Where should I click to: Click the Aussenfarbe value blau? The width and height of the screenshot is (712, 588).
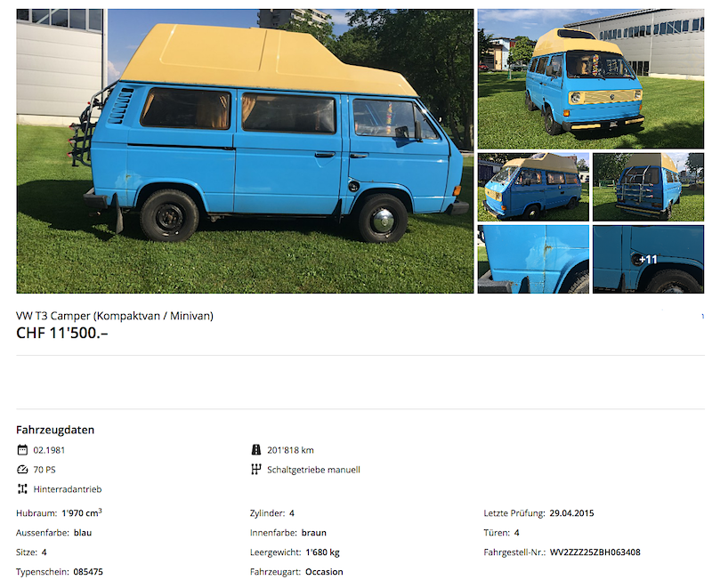(x=83, y=533)
